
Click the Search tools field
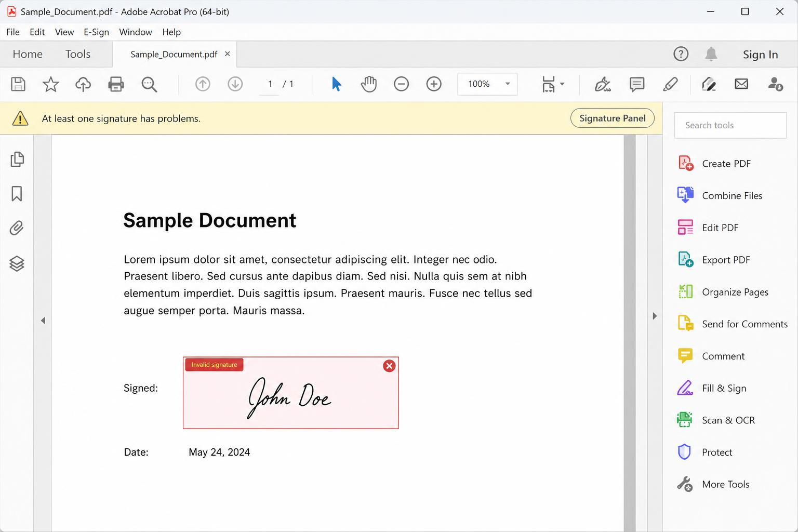[730, 125]
